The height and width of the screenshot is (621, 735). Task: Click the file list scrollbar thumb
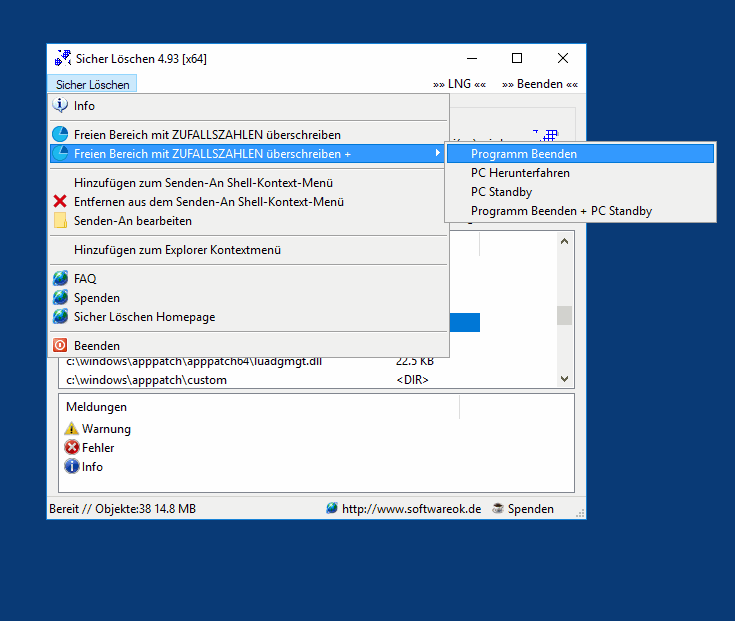(564, 315)
